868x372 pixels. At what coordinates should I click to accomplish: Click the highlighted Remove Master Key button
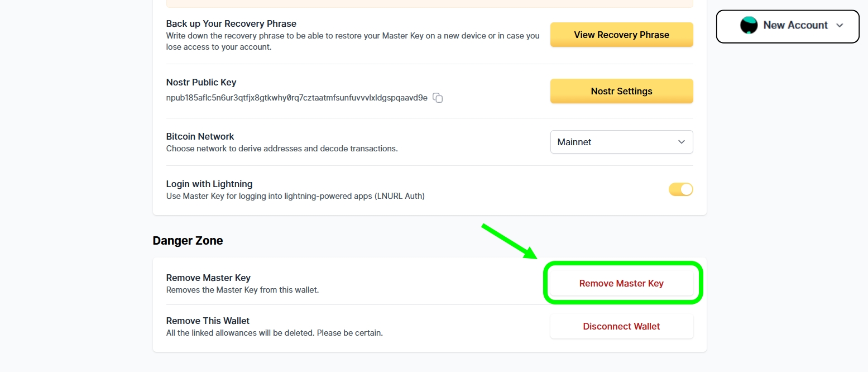point(621,283)
